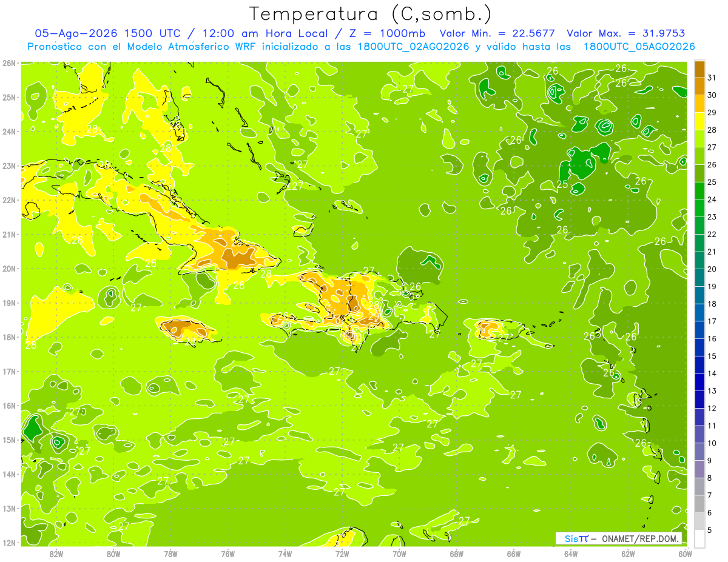
Task: Click the 22N latitude axis label
Action: [9, 200]
